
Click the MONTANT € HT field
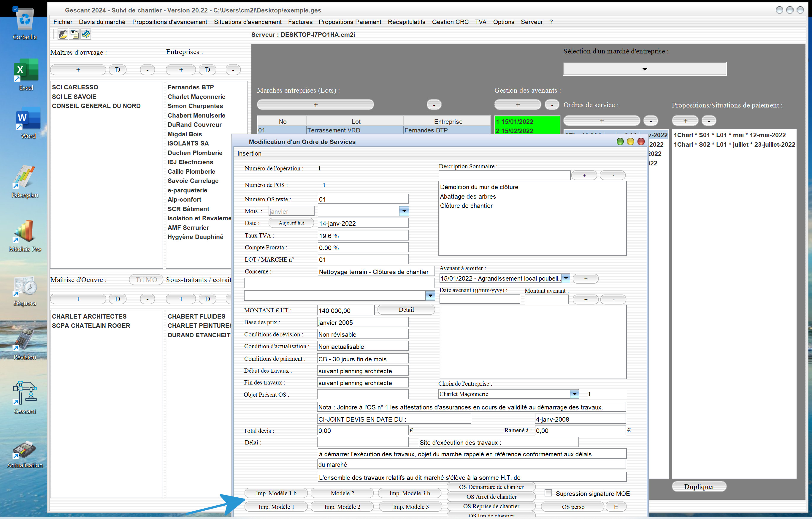click(x=346, y=311)
